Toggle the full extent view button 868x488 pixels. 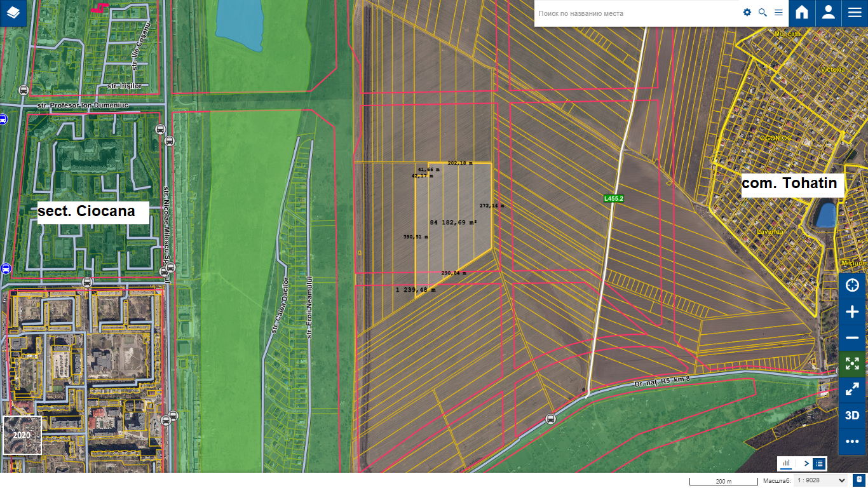(x=852, y=363)
